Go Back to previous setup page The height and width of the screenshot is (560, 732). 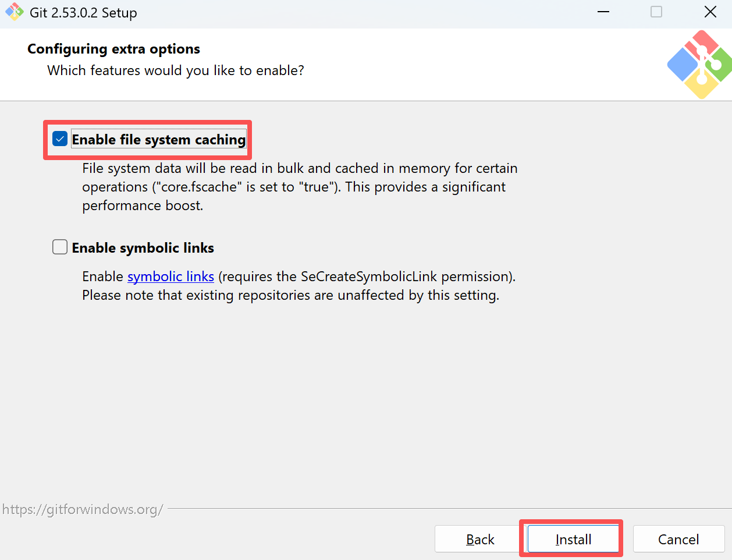tap(480, 539)
